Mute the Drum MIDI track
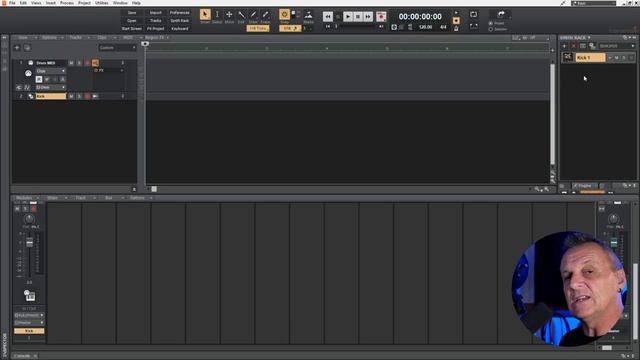This screenshot has width=640, height=360. (71, 63)
